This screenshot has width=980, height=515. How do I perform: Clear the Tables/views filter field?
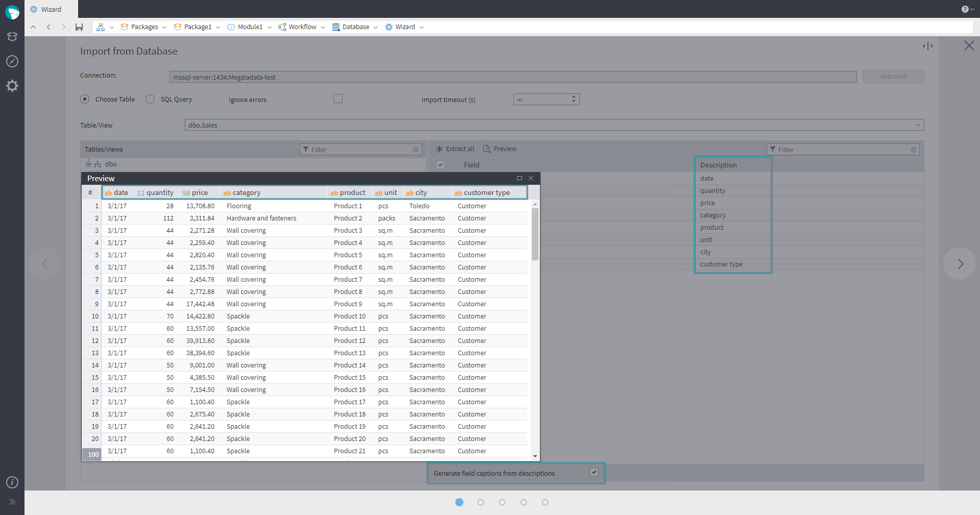tap(416, 150)
